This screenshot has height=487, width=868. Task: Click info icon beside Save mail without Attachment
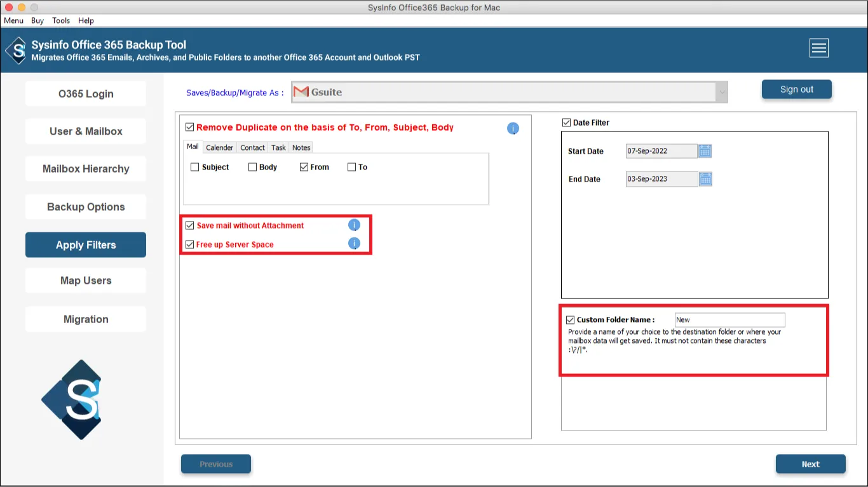pos(354,225)
